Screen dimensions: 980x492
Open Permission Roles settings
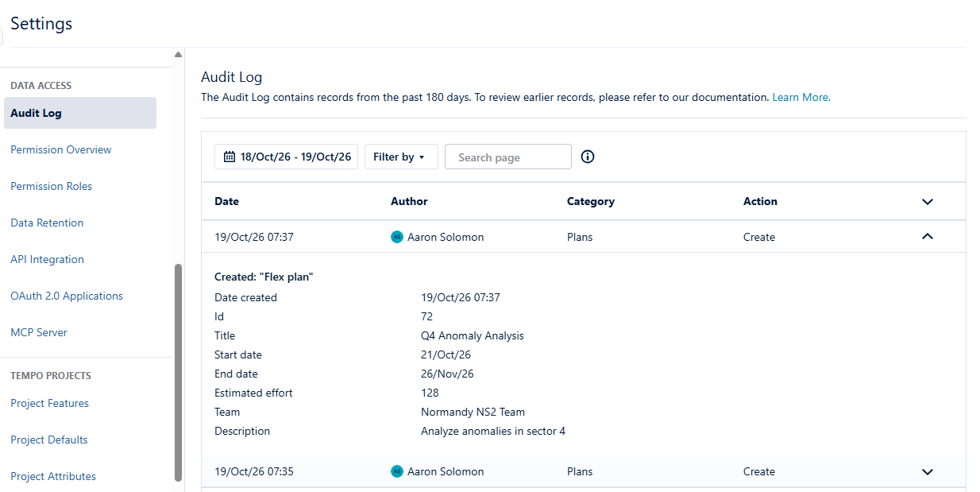52,186
